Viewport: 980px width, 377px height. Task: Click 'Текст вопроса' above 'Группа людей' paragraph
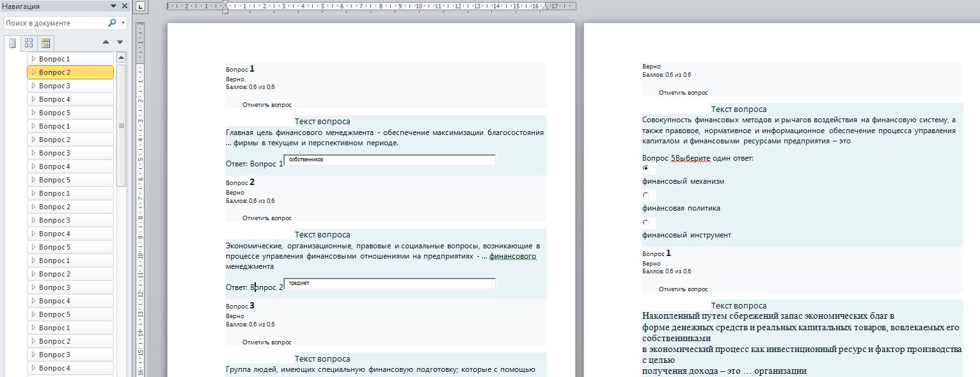(322, 359)
